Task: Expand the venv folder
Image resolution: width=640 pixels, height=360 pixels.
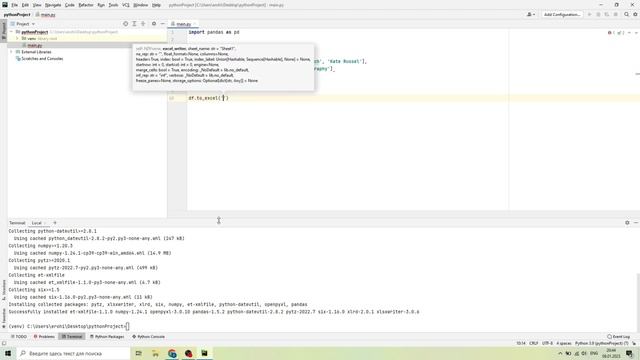Action: (17, 38)
